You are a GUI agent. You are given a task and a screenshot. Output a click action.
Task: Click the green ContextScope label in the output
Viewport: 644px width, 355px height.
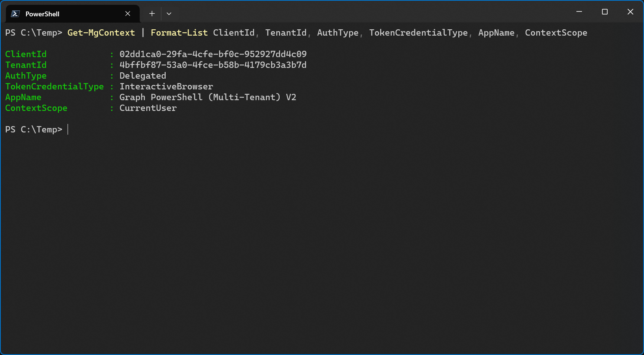(x=36, y=108)
